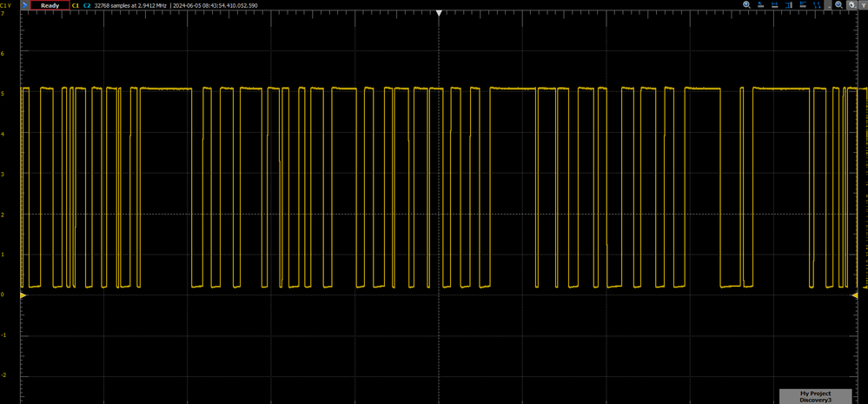Click the My Project Discovery3 label
The image size is (868, 404).
pyautogui.click(x=815, y=396)
